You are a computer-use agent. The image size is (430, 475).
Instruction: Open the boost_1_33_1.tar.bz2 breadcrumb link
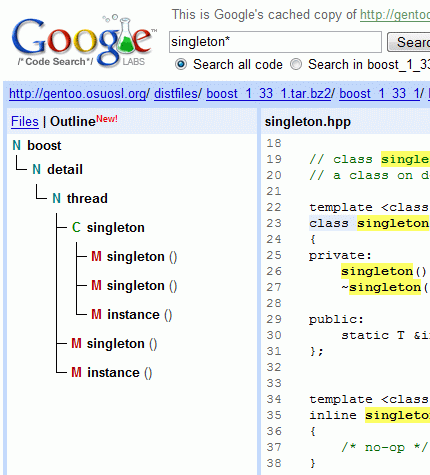coord(268,94)
